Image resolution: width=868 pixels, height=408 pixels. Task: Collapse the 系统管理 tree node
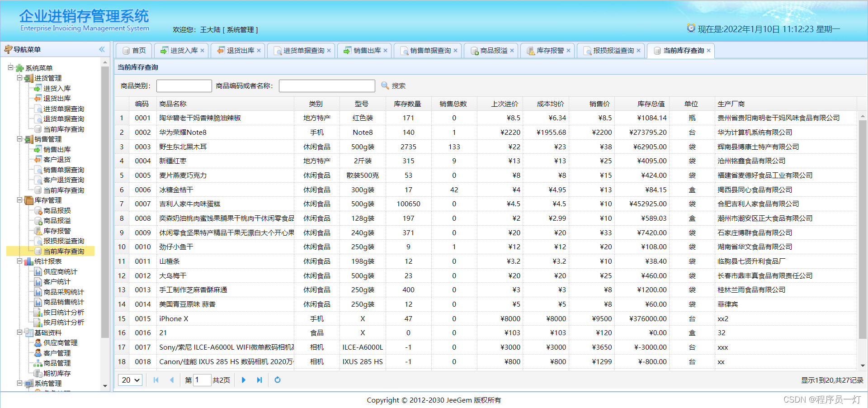coord(19,383)
